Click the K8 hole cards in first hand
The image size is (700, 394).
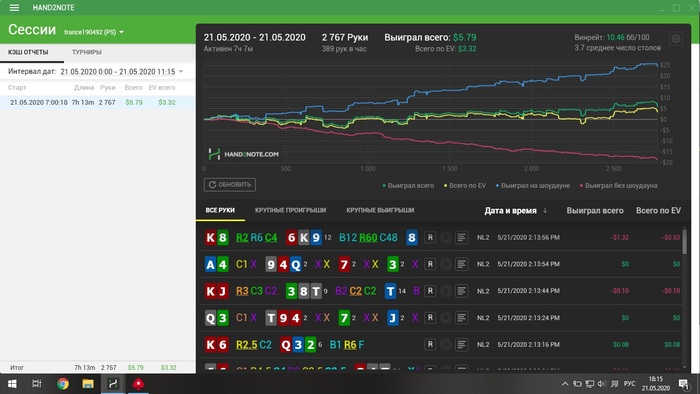(x=217, y=237)
